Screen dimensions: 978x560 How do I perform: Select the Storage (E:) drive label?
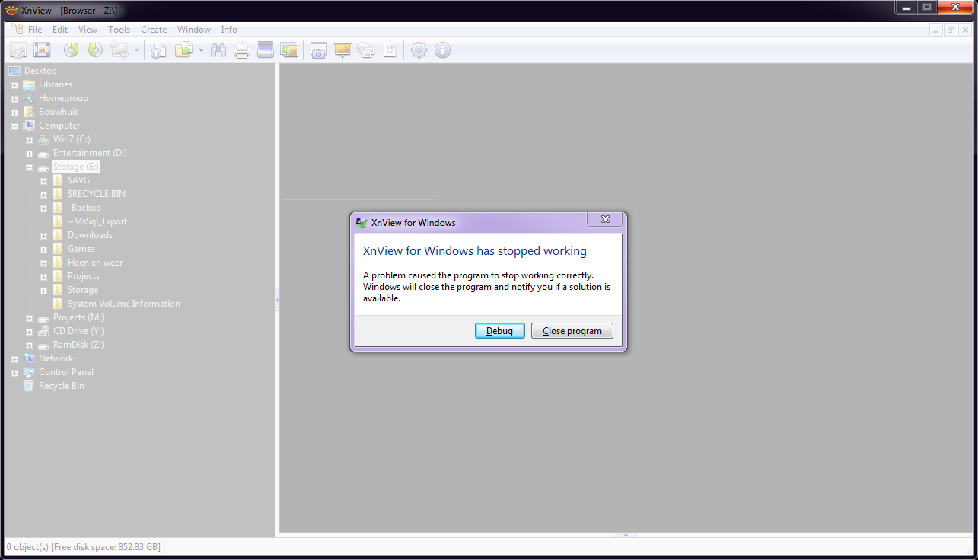pyautogui.click(x=76, y=167)
